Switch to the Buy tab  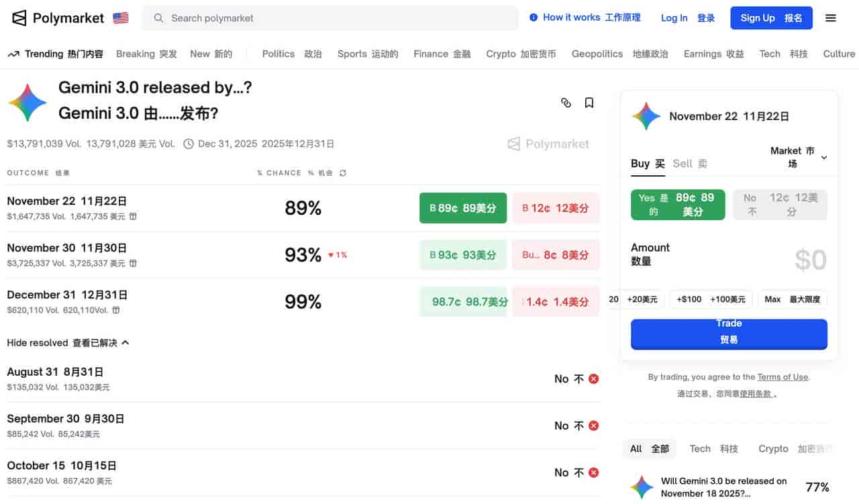pyautogui.click(x=648, y=164)
